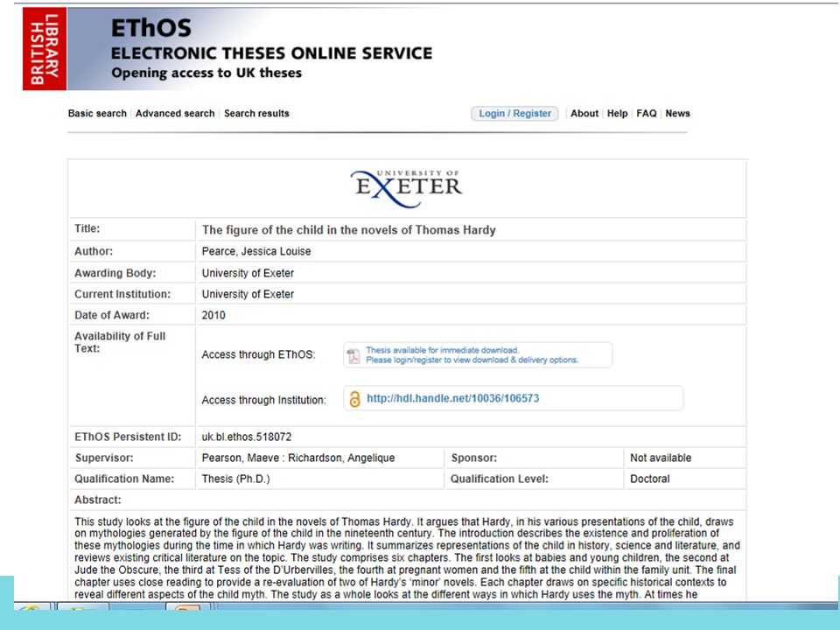Image resolution: width=840 pixels, height=630 pixels.
Task: Click the 'Opening access to UK theses' tagline
Action: point(206,73)
